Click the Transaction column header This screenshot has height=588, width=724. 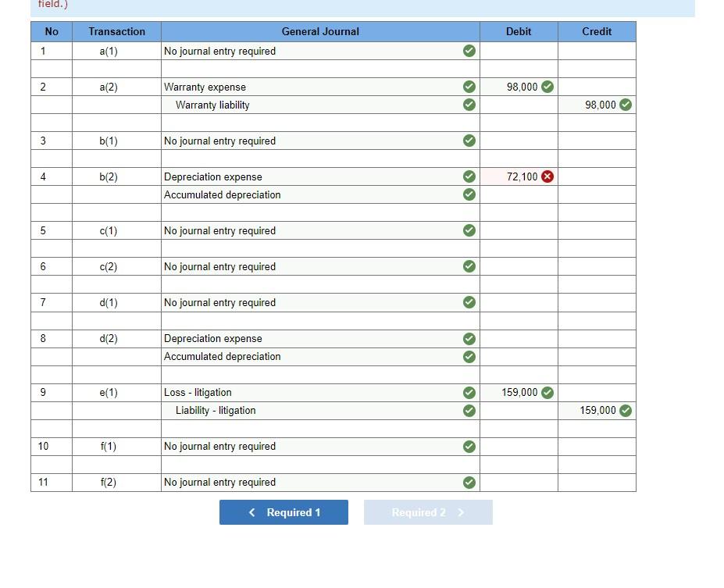(117, 31)
